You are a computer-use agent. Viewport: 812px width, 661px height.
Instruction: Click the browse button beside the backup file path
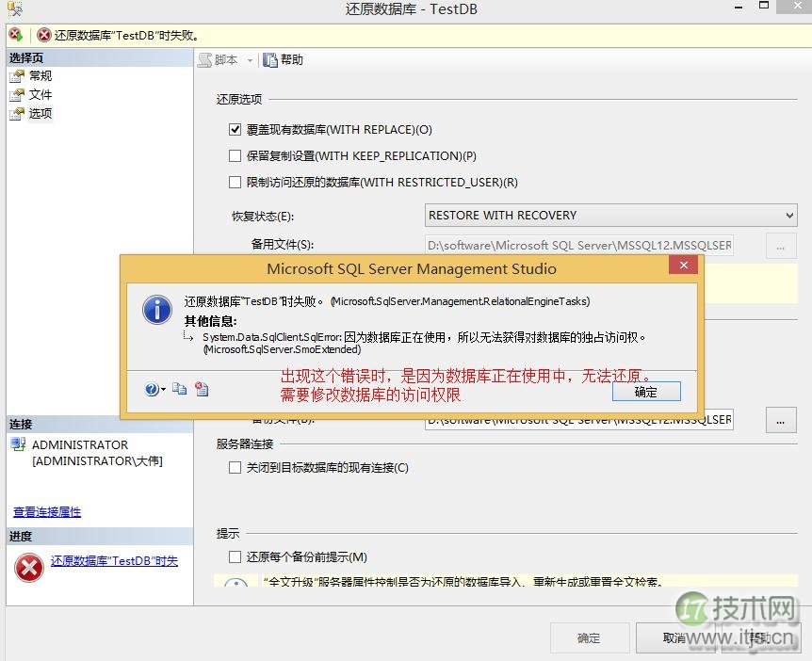(x=781, y=420)
